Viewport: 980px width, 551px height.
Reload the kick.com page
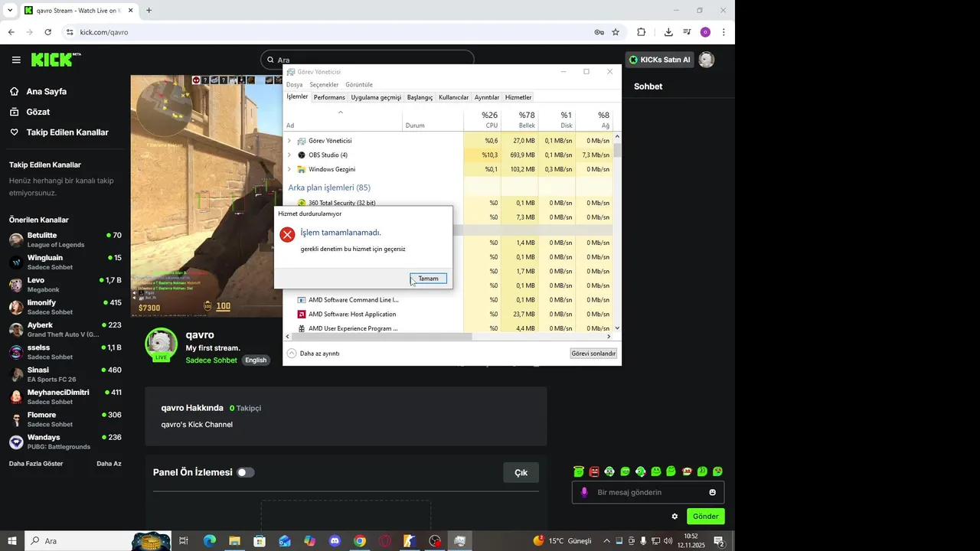click(x=47, y=32)
